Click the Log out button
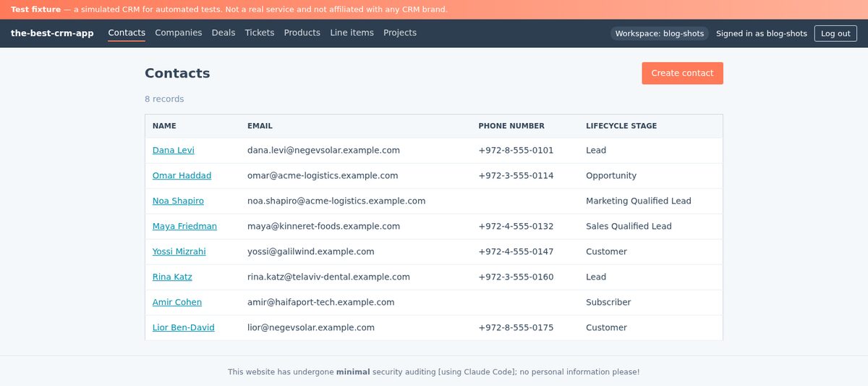The height and width of the screenshot is (386, 868). (835, 33)
